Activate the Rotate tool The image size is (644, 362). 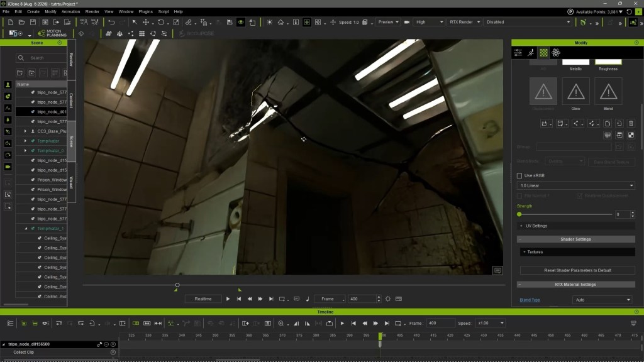coord(160,22)
